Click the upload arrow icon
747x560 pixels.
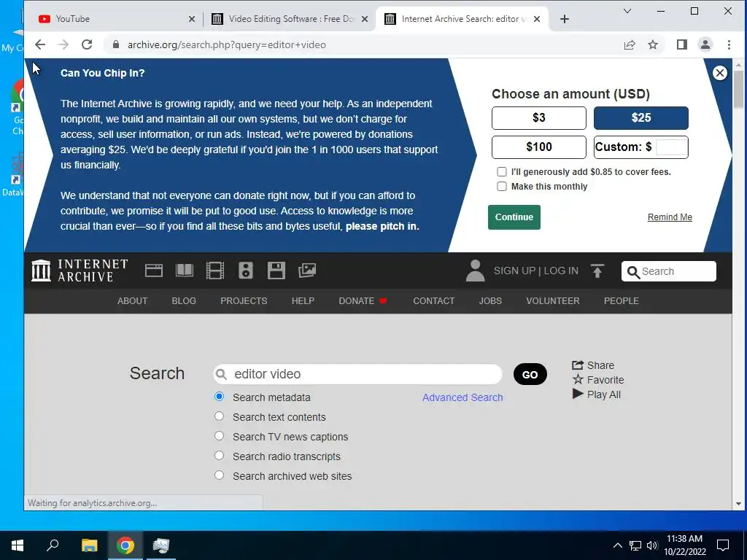click(x=597, y=271)
